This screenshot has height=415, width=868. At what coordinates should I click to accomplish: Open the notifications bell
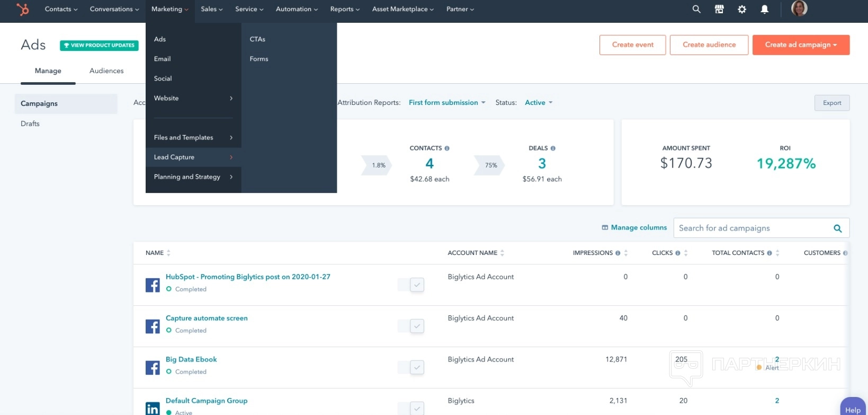764,9
